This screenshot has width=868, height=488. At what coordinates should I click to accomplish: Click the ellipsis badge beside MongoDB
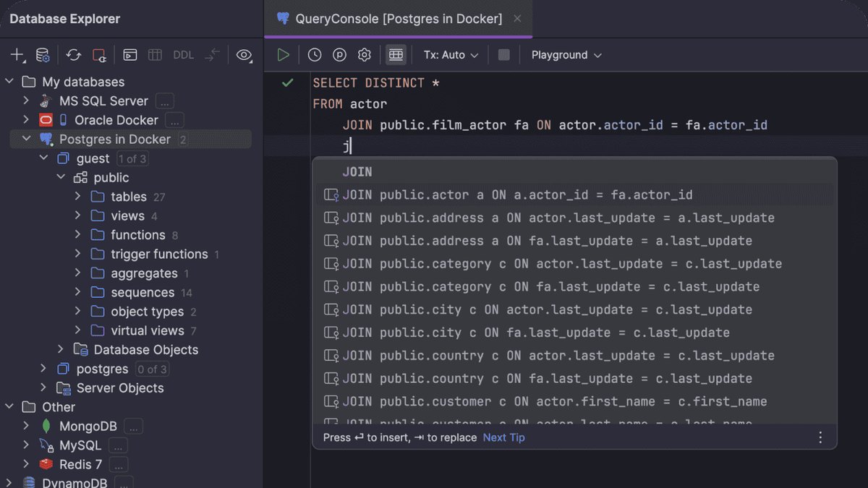tap(133, 427)
